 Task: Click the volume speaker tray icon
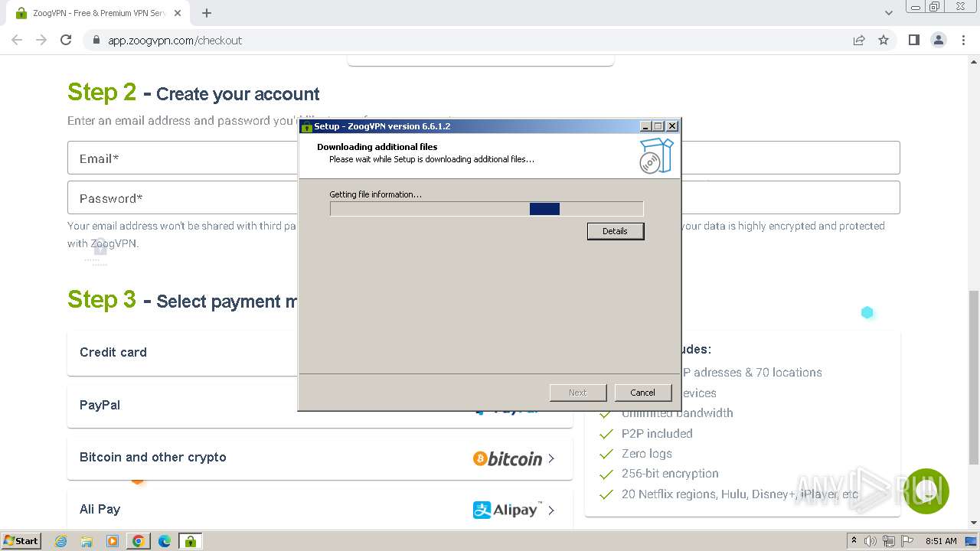[x=871, y=541]
